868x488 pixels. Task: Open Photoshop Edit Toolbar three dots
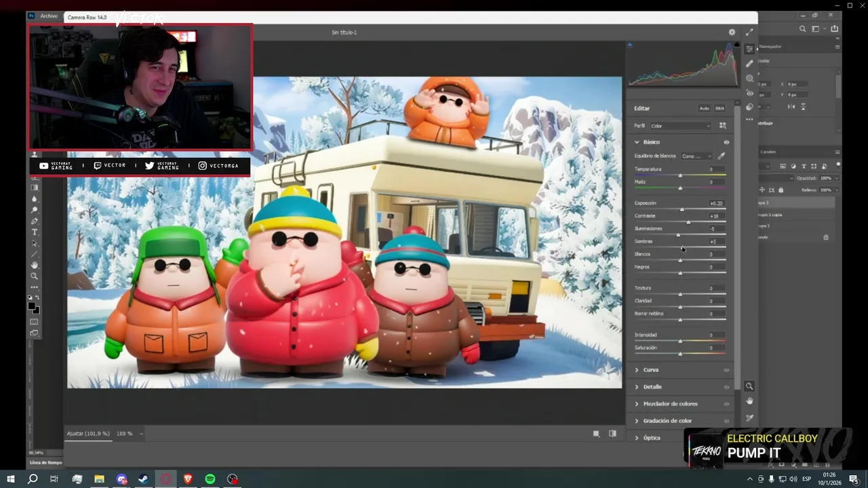(x=35, y=287)
